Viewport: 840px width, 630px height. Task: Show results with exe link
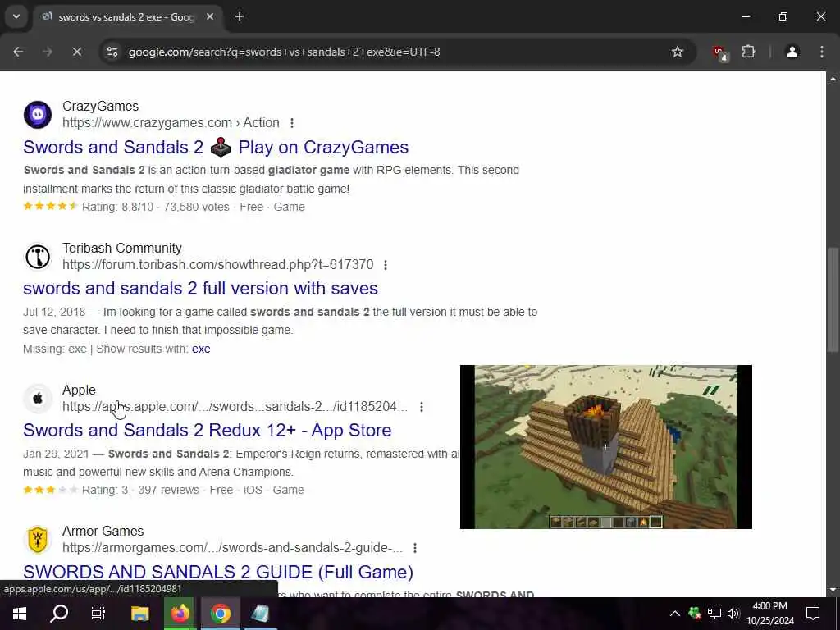click(201, 349)
